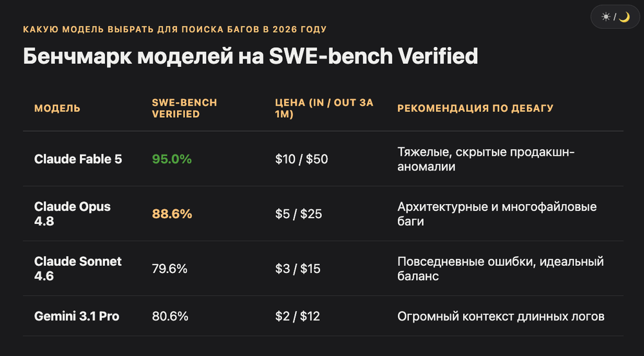The height and width of the screenshot is (356, 644).
Task: Click the 79.6% score for Sonnet
Action: pyautogui.click(x=169, y=268)
